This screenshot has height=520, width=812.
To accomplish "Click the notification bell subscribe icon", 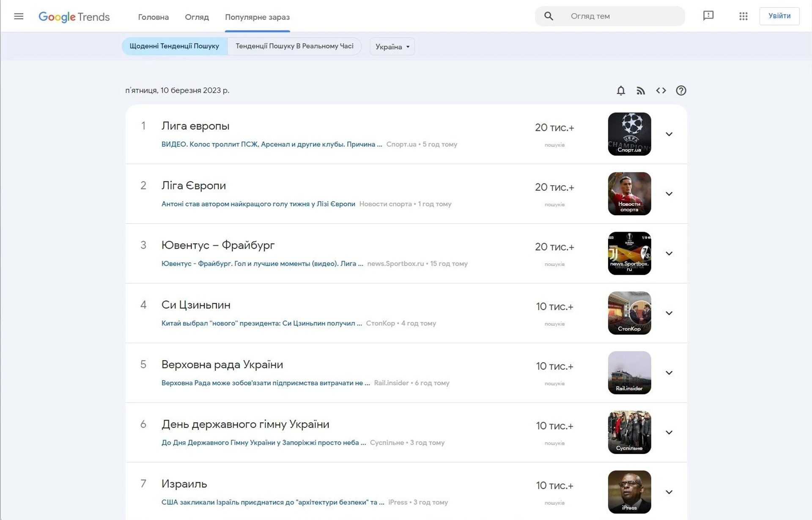I will 621,90.
